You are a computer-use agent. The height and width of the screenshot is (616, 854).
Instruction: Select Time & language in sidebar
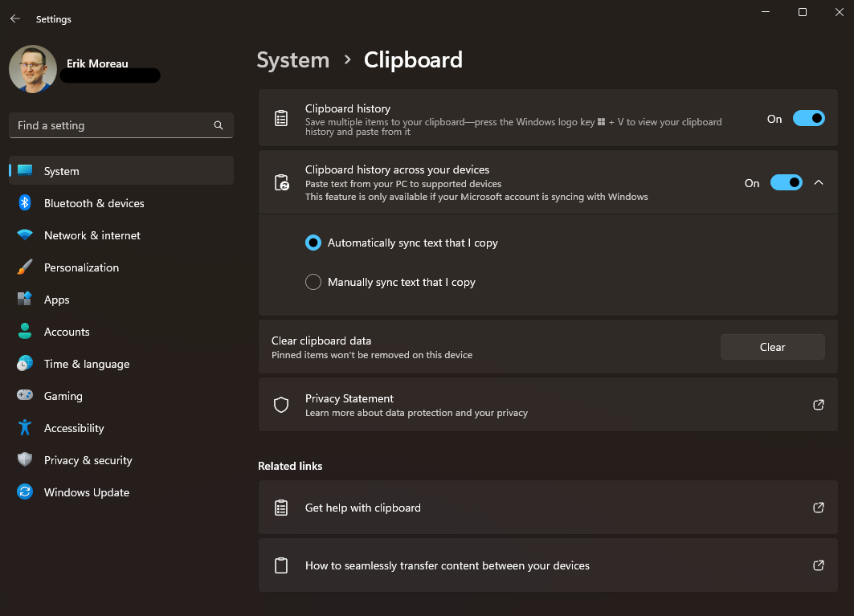(86, 364)
